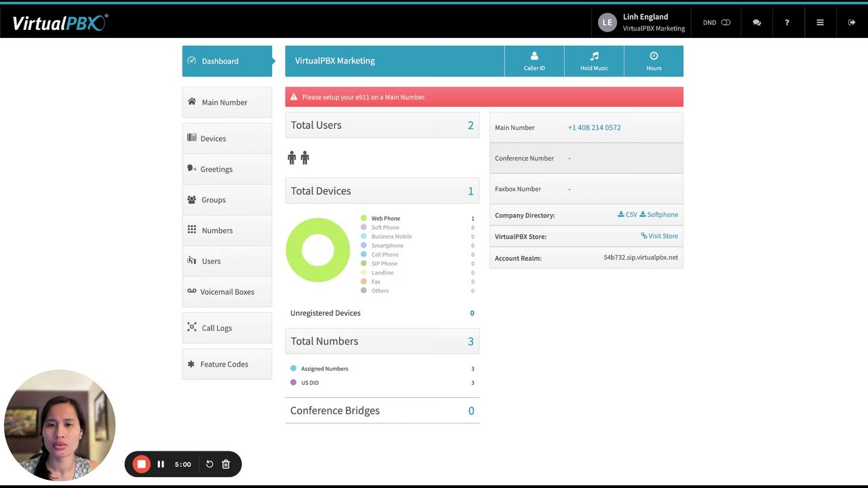Click the Landline legend swatch

point(363,272)
